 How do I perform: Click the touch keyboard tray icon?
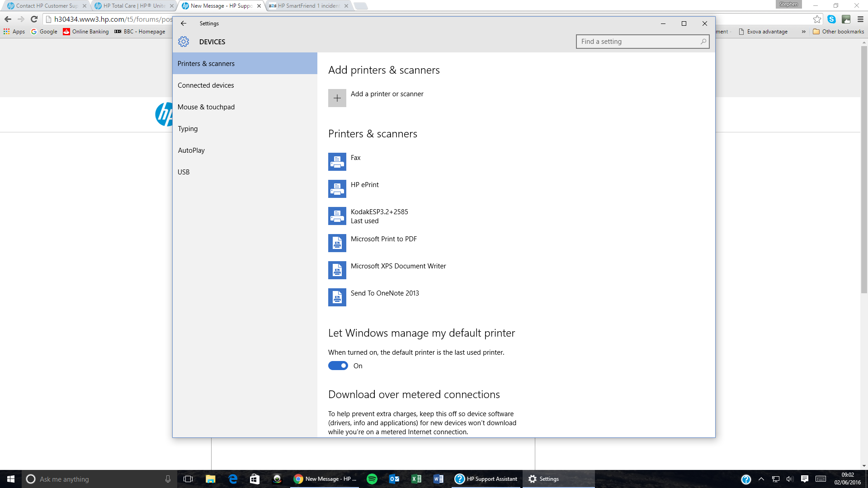821,479
